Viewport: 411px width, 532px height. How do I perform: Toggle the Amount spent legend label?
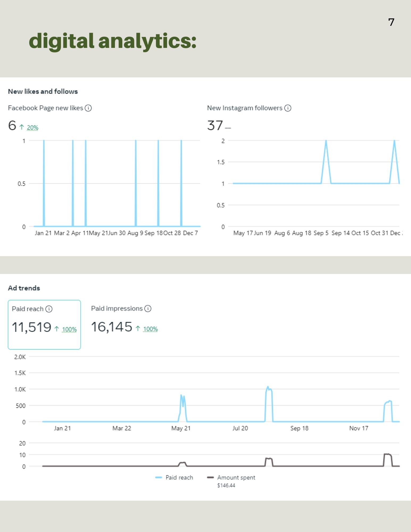(236, 477)
